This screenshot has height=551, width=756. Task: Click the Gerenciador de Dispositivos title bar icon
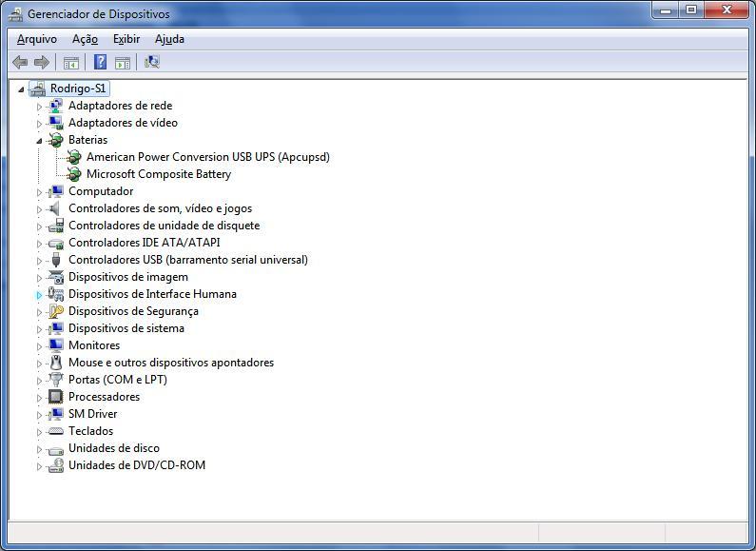click(x=15, y=14)
